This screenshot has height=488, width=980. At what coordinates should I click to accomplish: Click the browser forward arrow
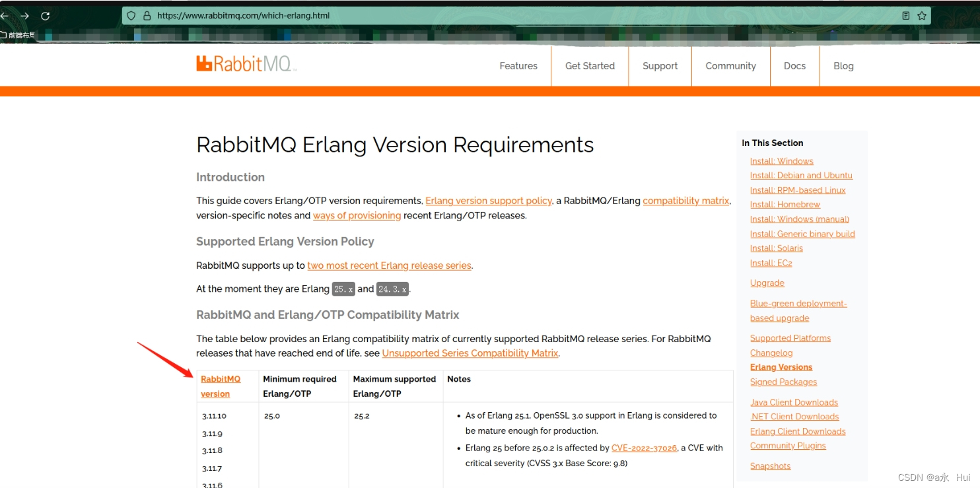(x=24, y=16)
